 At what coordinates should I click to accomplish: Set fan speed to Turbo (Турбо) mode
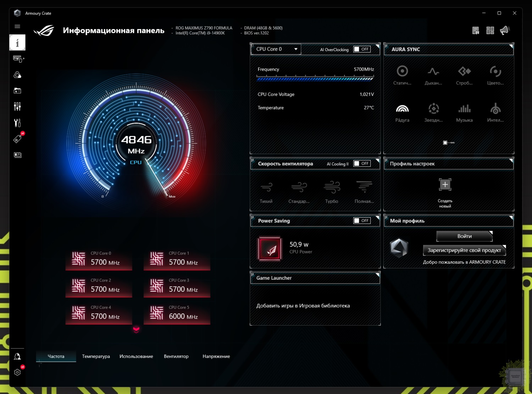tap(332, 191)
